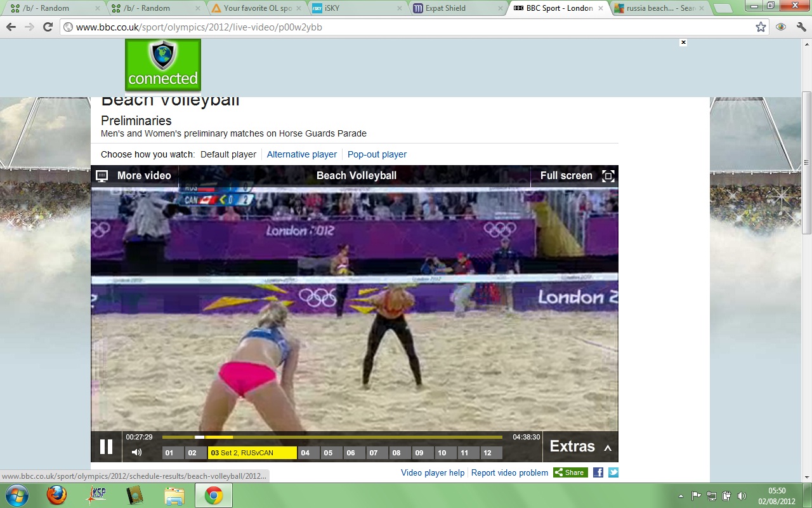Open Video player help link

433,472
